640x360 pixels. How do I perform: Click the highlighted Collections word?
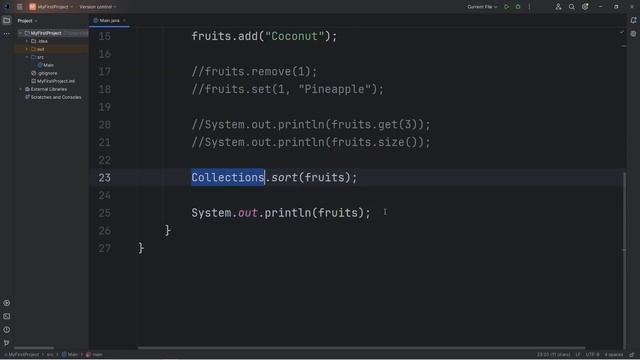pyautogui.click(x=228, y=178)
